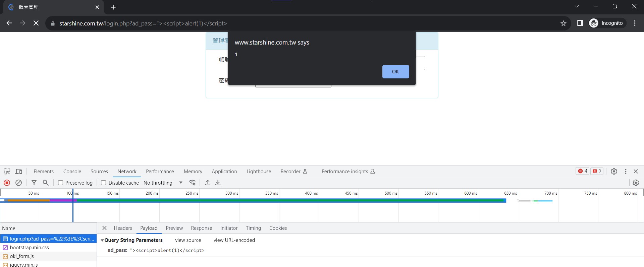The height and width of the screenshot is (267, 644).
Task: Open network conditions settings
Action: click(192, 183)
